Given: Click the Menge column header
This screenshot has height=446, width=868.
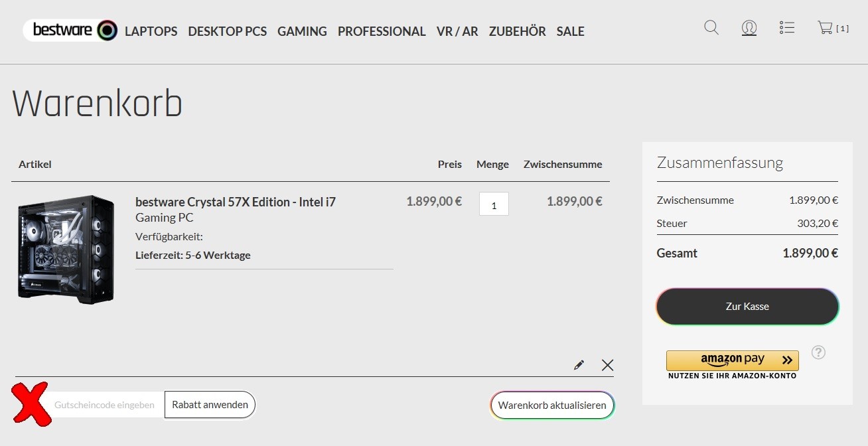Looking at the screenshot, I should tap(492, 164).
